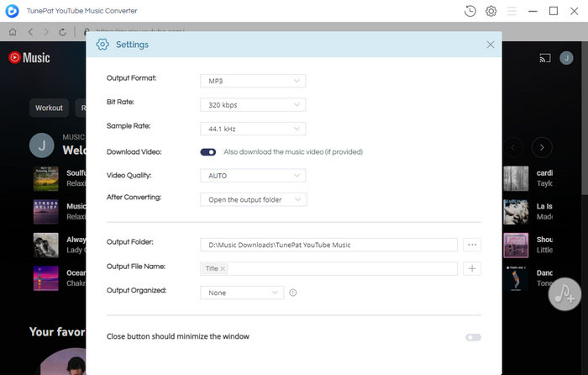Screen dimensions: 588x375
Task: Open the Ocean chakra album thumbnail
Action: click(45, 278)
